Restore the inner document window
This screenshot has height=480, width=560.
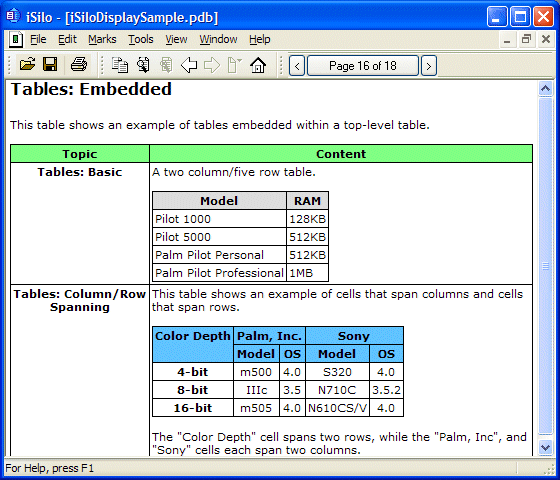coord(526,39)
